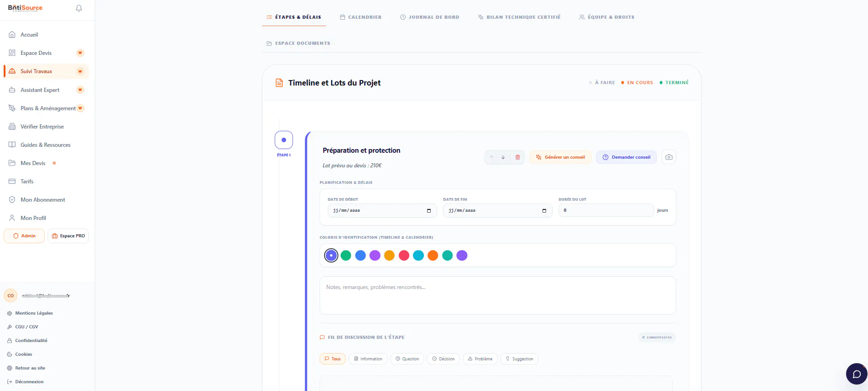Select the green color swatch
868x391 pixels.
click(x=346, y=256)
